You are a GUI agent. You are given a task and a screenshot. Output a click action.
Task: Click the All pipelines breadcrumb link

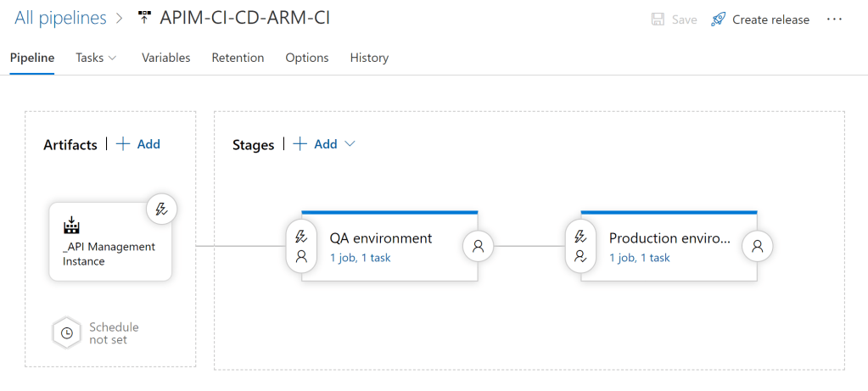[x=60, y=18]
